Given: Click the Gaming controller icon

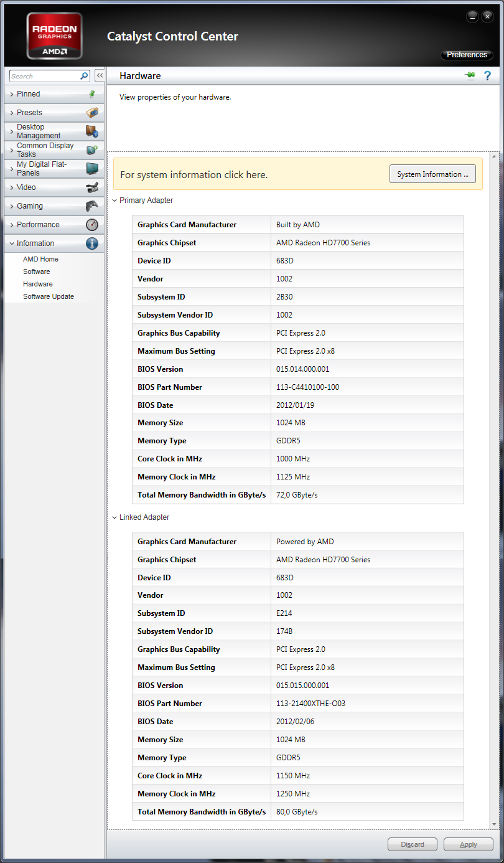Looking at the screenshot, I should tap(92, 206).
